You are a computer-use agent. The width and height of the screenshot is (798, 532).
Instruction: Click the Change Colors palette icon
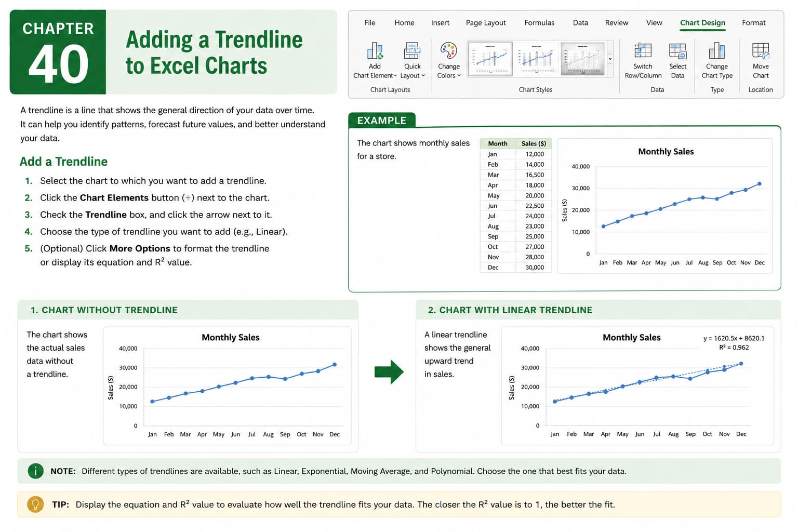click(448, 51)
